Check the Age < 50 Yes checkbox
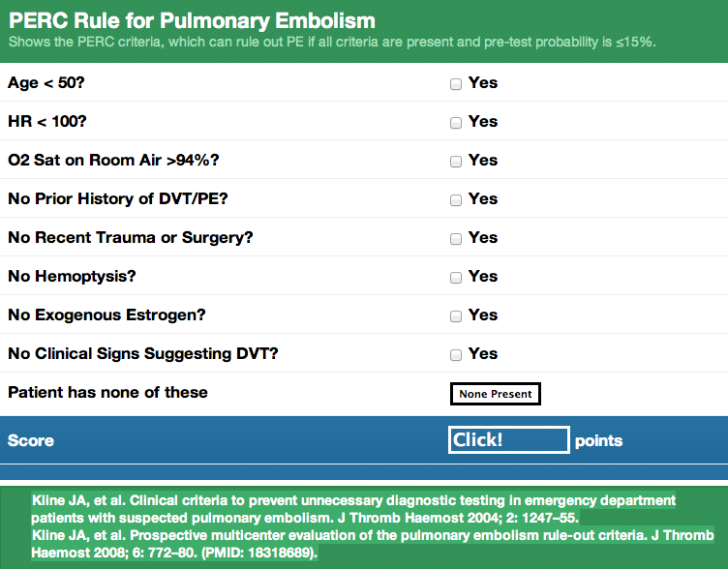Screen dimensions: 728x569 tap(456, 84)
